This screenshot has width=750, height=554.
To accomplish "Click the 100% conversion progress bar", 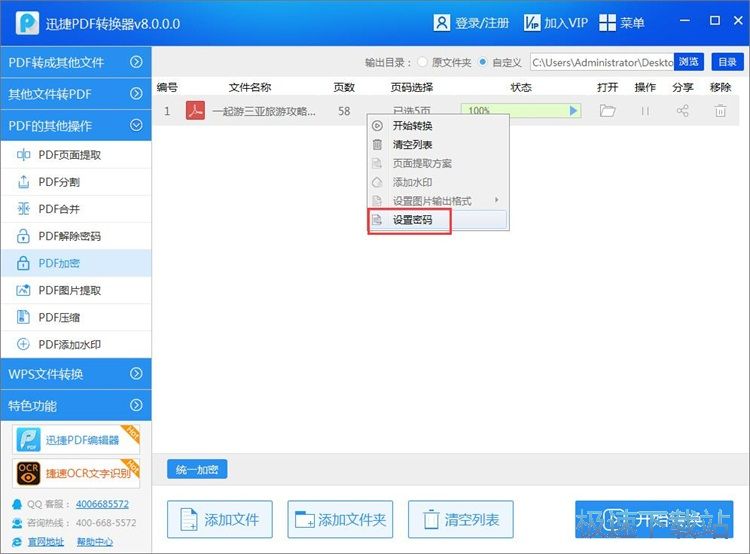I will click(x=520, y=111).
